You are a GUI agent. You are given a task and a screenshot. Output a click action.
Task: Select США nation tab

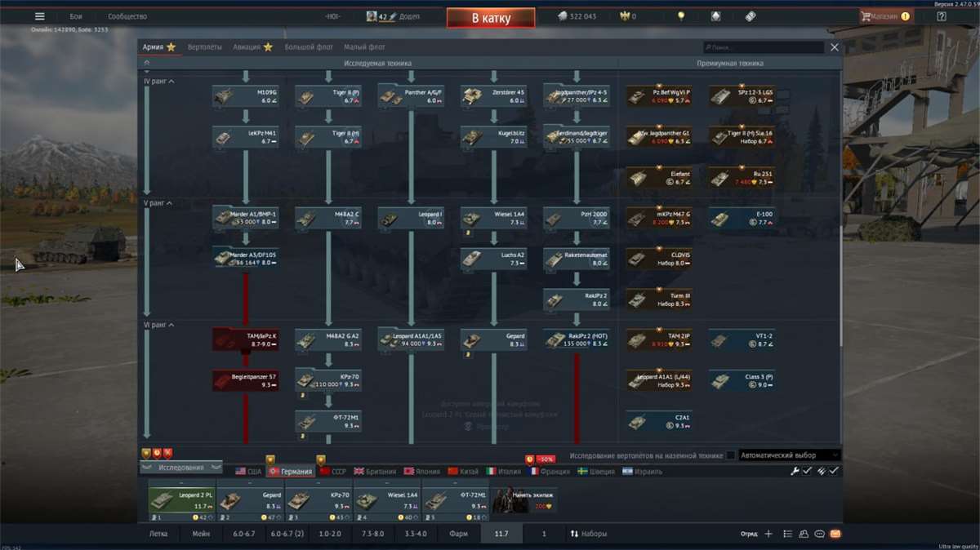click(x=248, y=472)
